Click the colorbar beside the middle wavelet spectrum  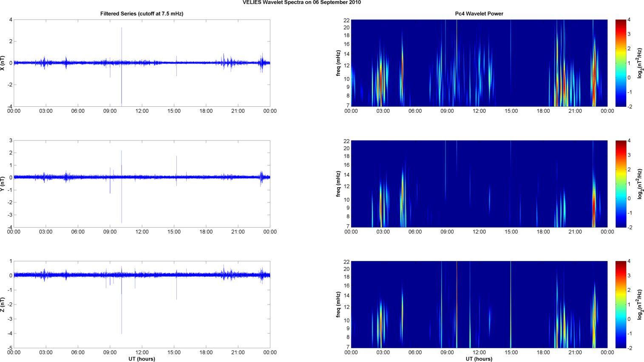(621, 184)
